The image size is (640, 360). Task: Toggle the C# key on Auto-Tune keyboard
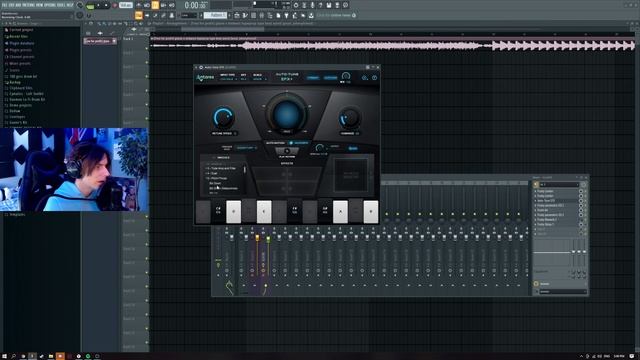[218, 211]
